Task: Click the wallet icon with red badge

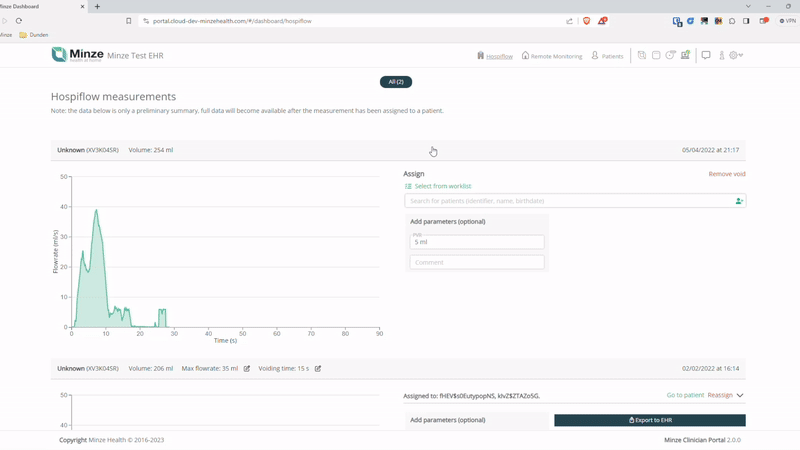Action: tap(764, 21)
